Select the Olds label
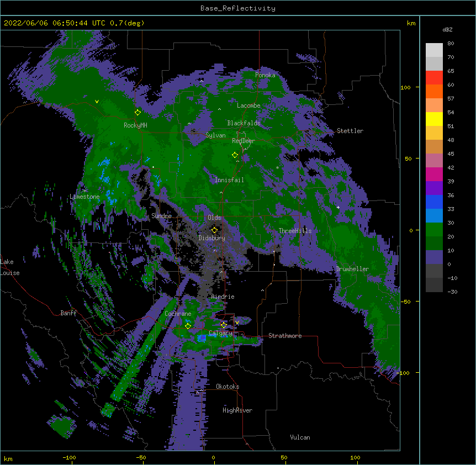The width and height of the screenshot is (476, 465). pyautogui.click(x=214, y=218)
